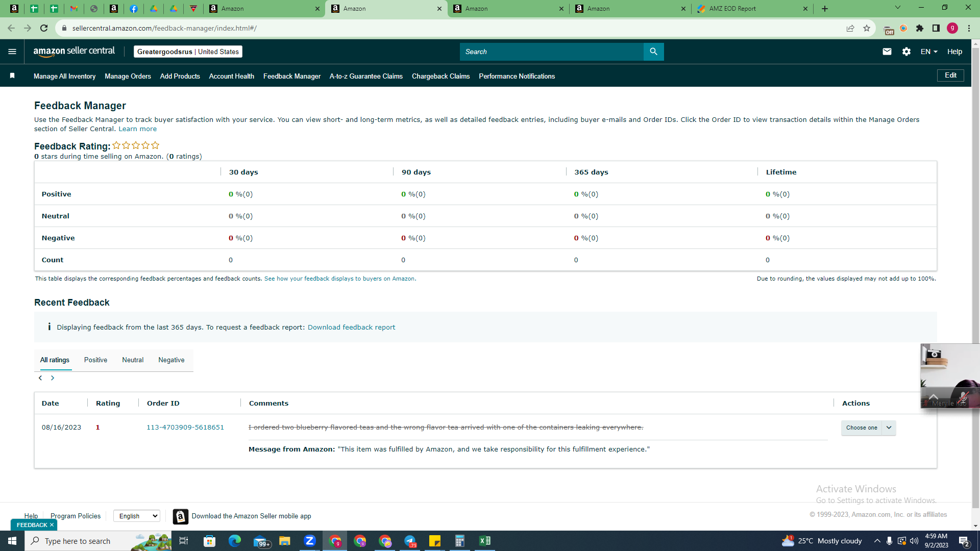Click the Amazon Seller Central logo
The image size is (980, 551).
[x=74, y=52]
